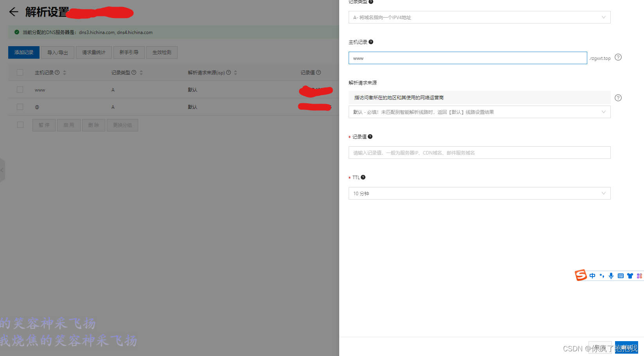
Task: Cancel the add-record drawer with 取消
Action: [600, 347]
